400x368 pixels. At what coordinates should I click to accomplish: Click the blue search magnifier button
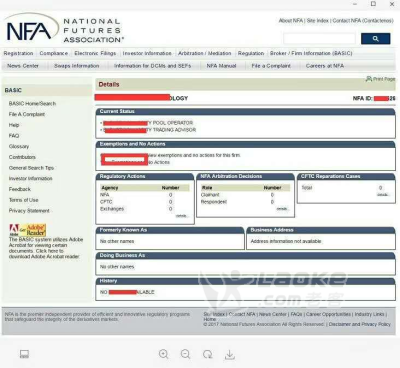tap(375, 39)
